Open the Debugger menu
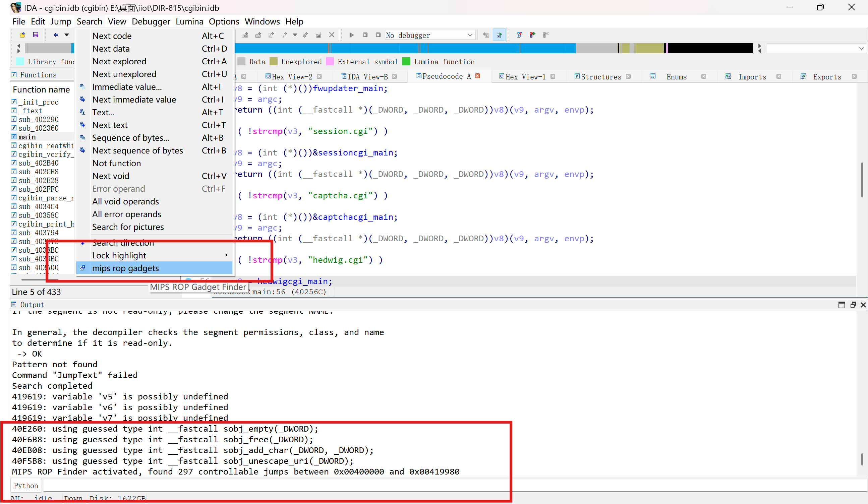The height and width of the screenshot is (504, 868). pyautogui.click(x=151, y=21)
